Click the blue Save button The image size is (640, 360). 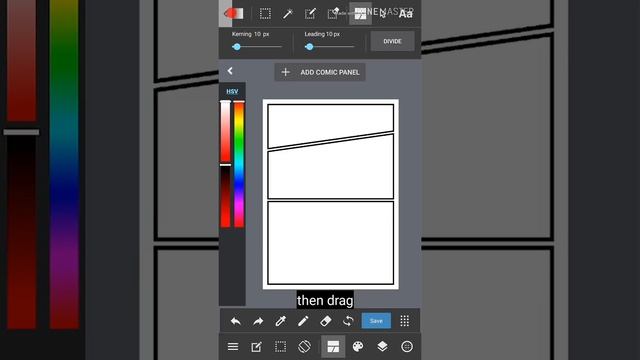[376, 321]
